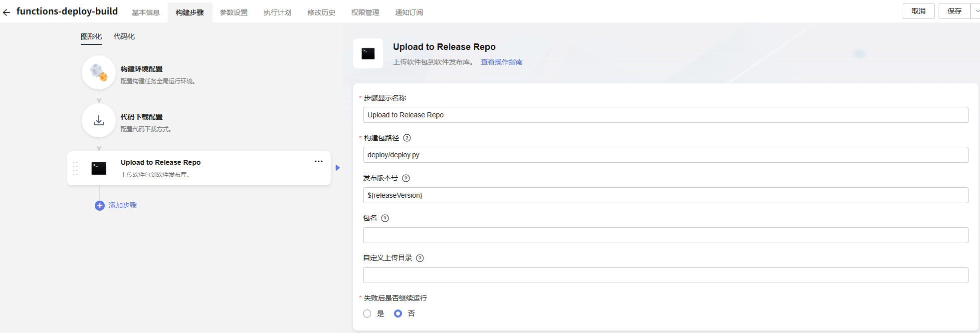Image resolution: width=980 pixels, height=333 pixels.
Task: Open the 执行计划 tab
Action: [277, 12]
